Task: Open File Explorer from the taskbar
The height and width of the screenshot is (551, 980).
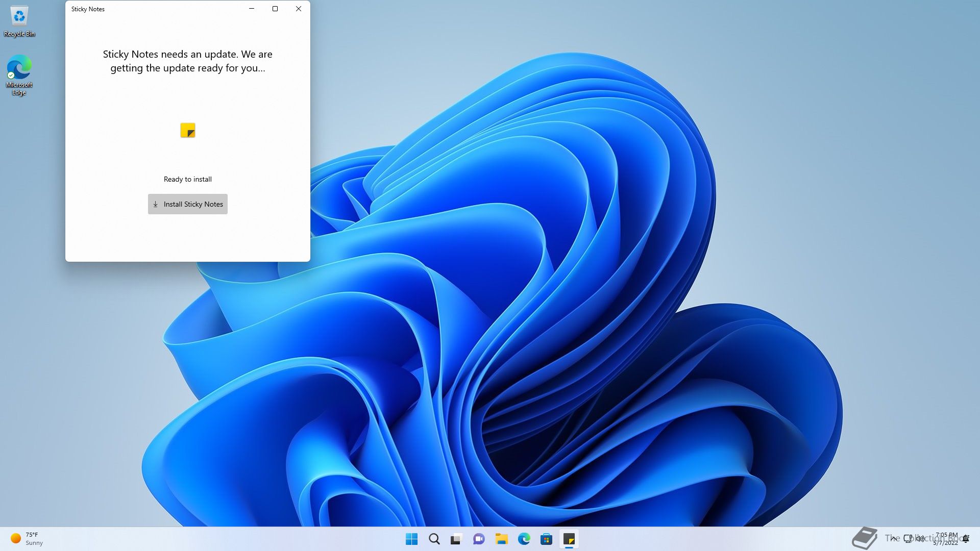Action: coord(502,539)
